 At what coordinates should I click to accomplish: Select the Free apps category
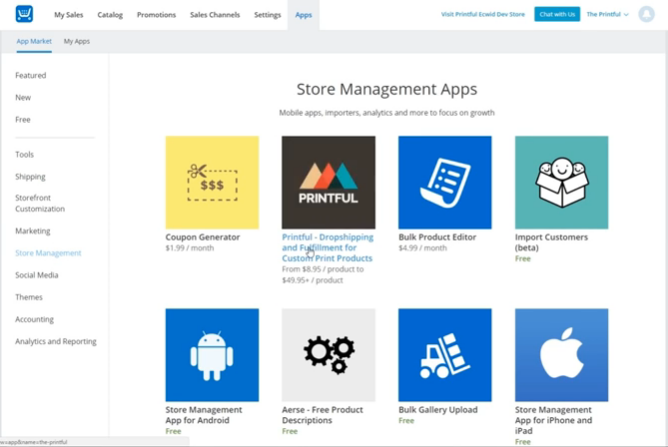point(23,120)
